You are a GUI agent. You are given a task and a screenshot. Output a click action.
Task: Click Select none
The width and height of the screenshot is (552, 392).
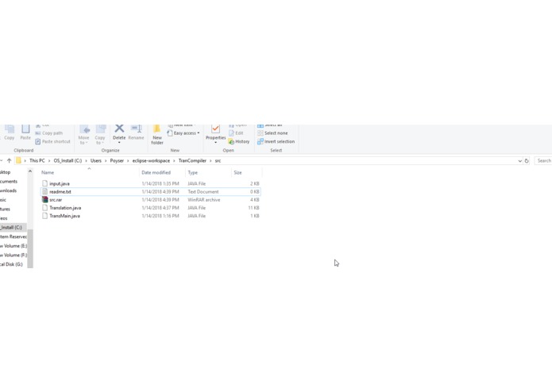tap(272, 133)
